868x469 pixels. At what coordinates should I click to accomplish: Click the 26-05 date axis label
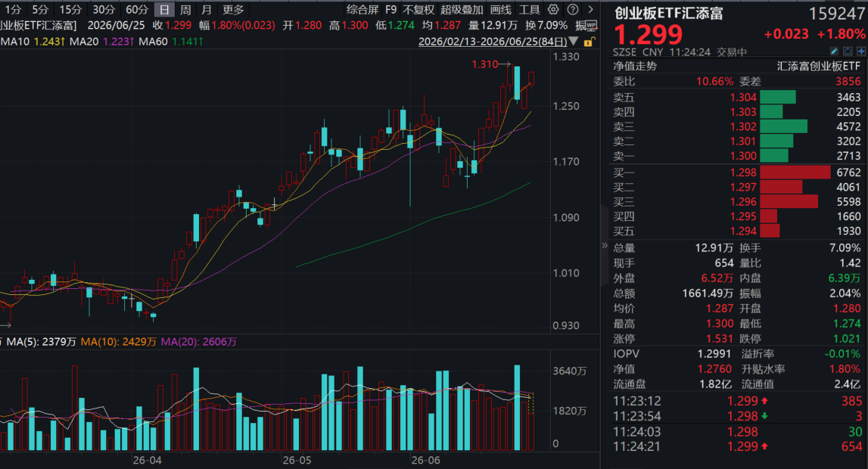(x=297, y=460)
